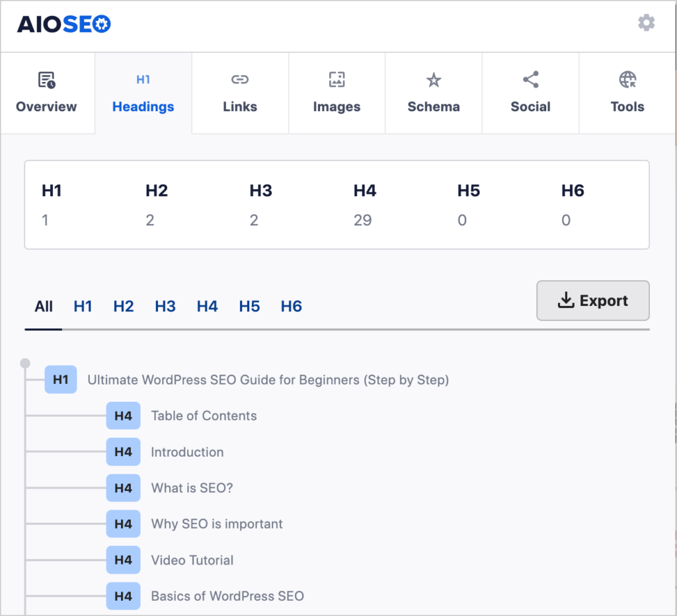Click the share icon above Social
677x616 pixels.
coord(531,79)
